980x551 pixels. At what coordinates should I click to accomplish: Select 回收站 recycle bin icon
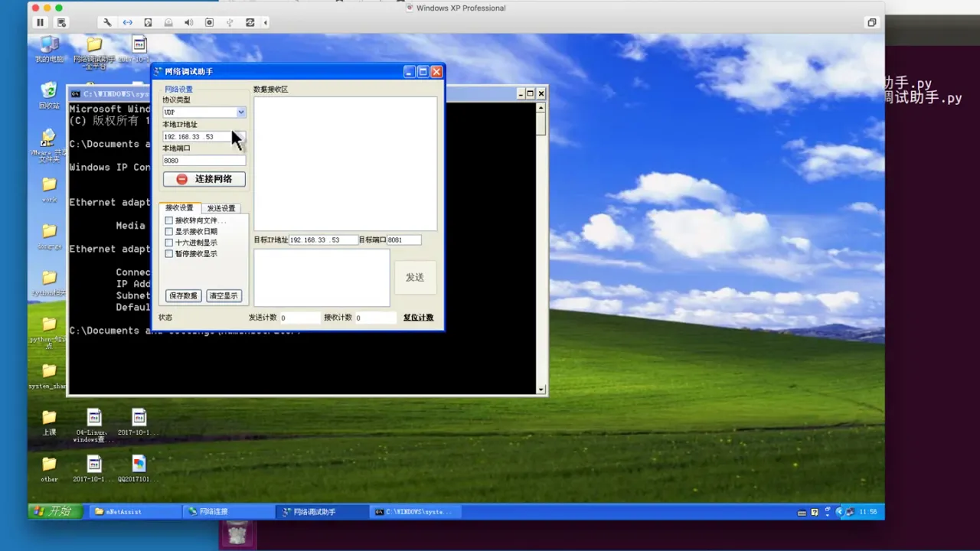(x=49, y=96)
